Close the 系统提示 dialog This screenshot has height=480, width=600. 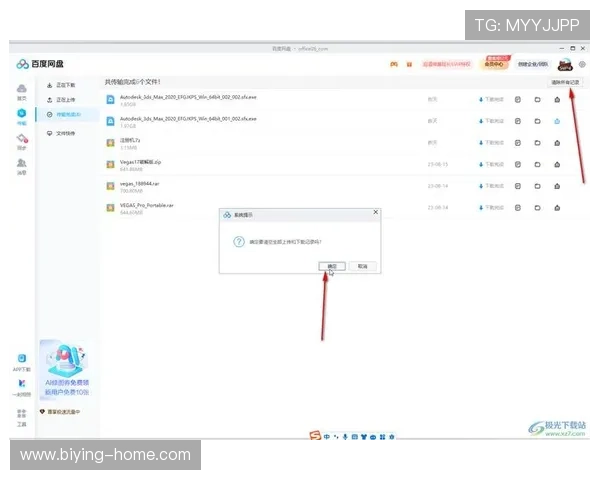coord(375,212)
